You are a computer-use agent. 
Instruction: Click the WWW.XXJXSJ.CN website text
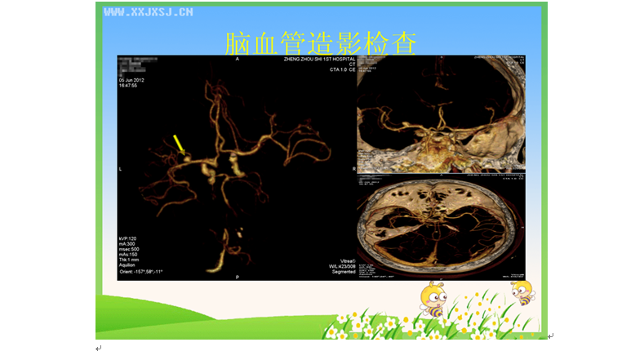coord(149,12)
